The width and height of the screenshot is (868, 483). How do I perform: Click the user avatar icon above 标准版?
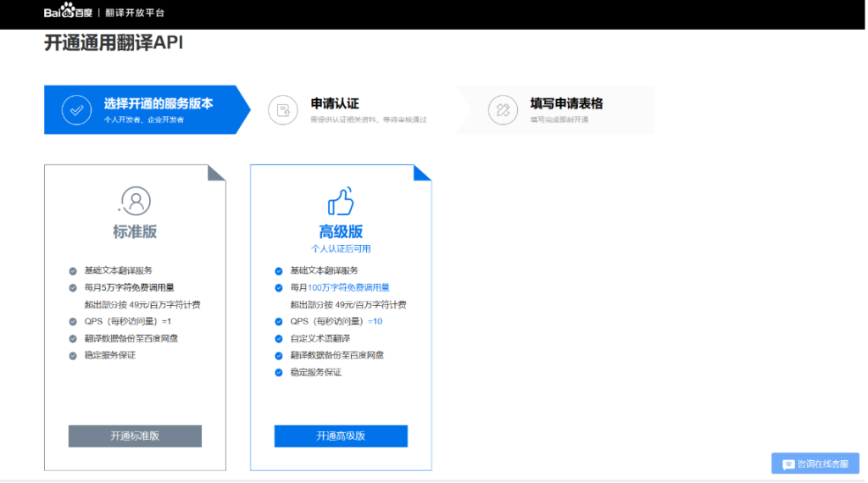coord(135,200)
